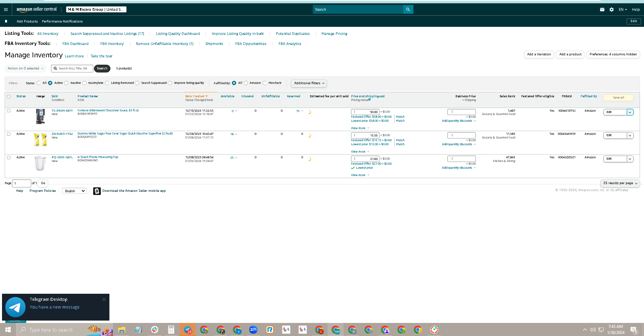Open the Shipments tool
The height and width of the screenshot is (336, 644).
214,44
